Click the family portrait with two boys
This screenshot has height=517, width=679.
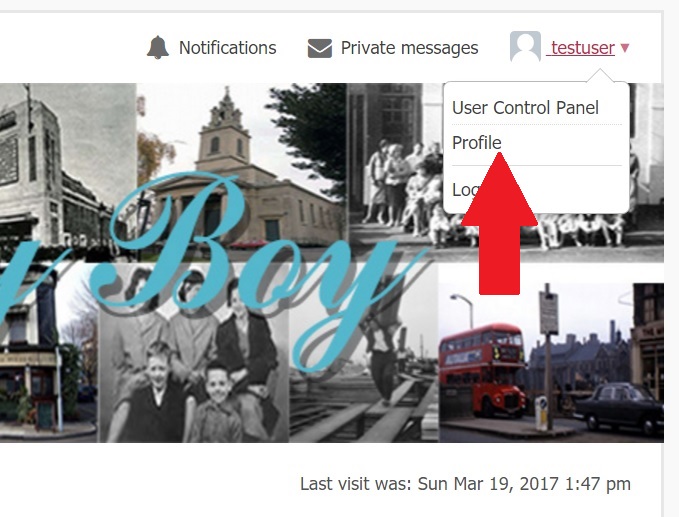point(193,353)
